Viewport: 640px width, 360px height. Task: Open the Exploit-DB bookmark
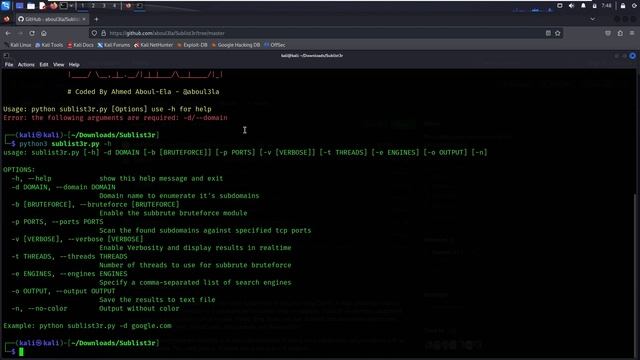pos(192,45)
